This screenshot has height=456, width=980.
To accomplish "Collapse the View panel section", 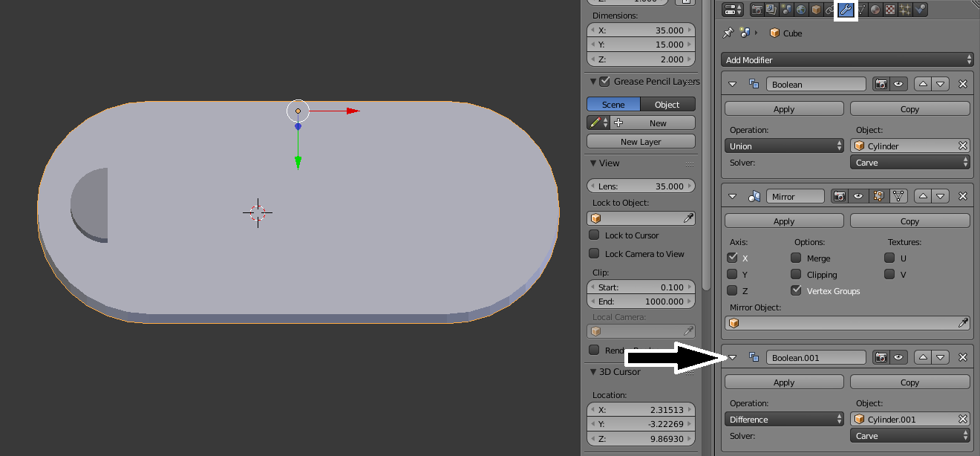I will click(x=593, y=163).
